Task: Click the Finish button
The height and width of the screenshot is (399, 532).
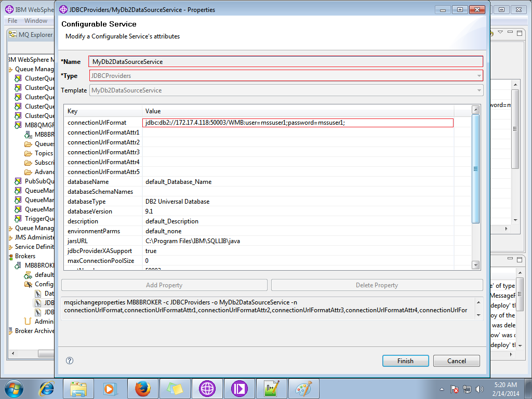Action: click(x=405, y=361)
